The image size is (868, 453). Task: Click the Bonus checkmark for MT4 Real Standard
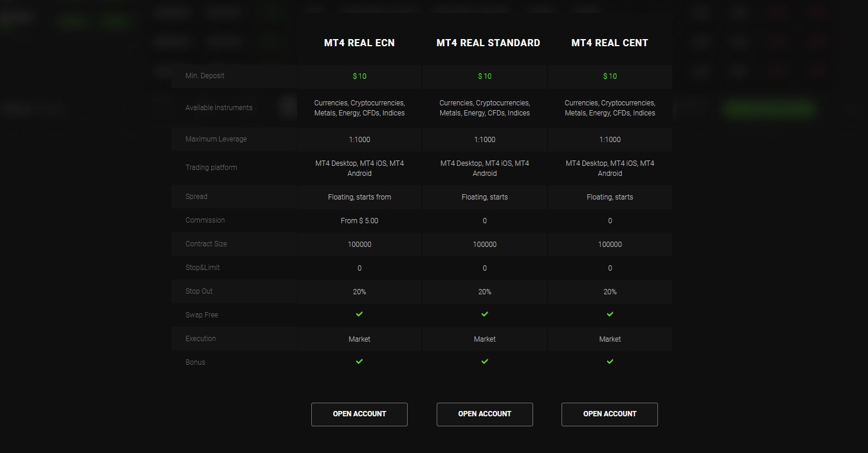click(x=485, y=361)
